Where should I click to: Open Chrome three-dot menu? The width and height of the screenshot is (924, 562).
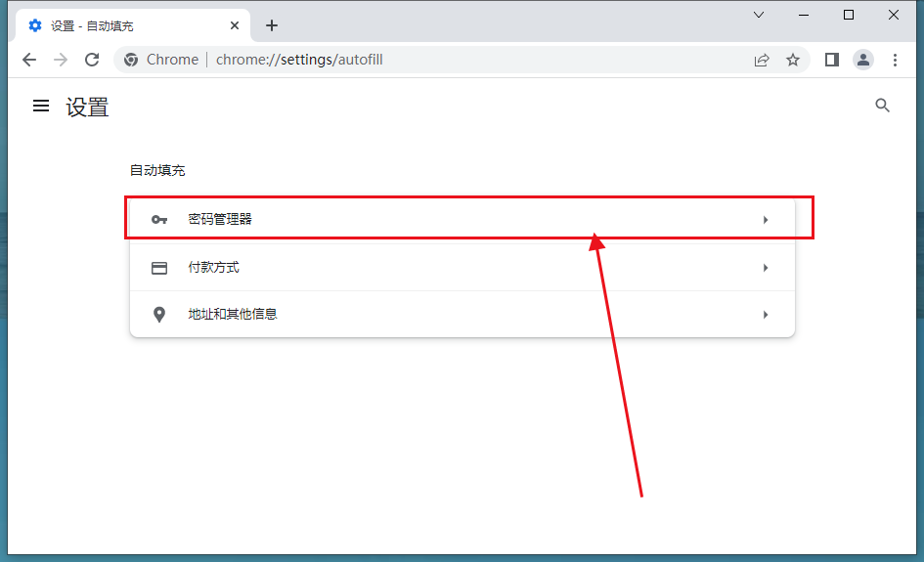[895, 60]
